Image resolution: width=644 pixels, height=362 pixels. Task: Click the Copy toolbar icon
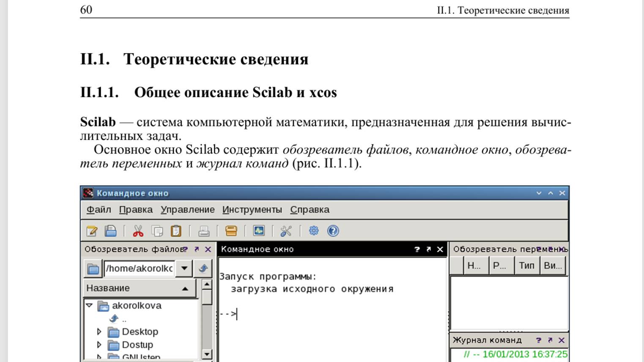coord(157,231)
